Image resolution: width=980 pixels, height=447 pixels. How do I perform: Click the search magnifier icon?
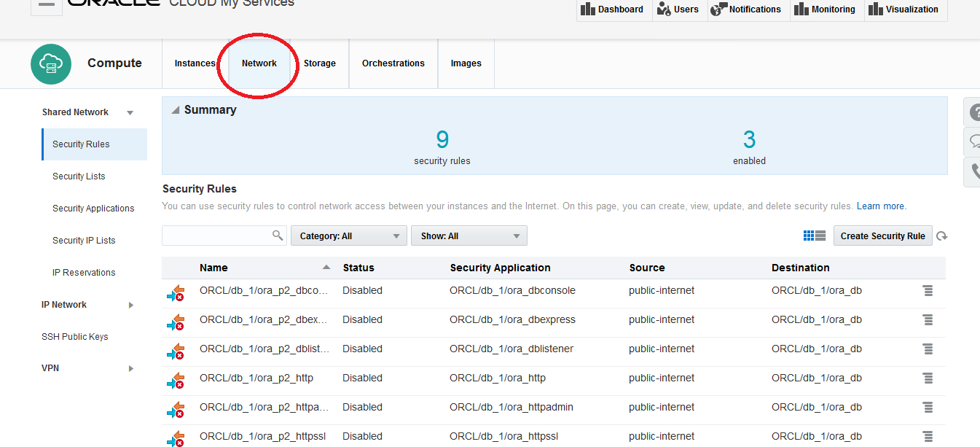[278, 236]
